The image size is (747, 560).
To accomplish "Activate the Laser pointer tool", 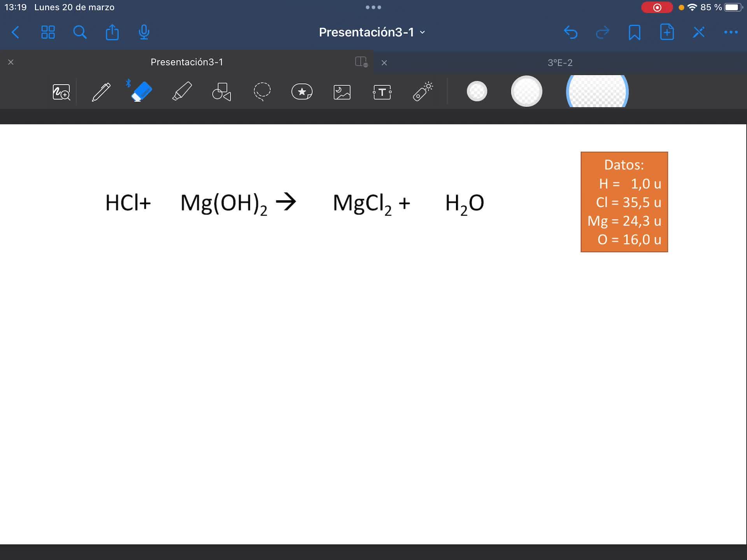I will click(x=423, y=92).
